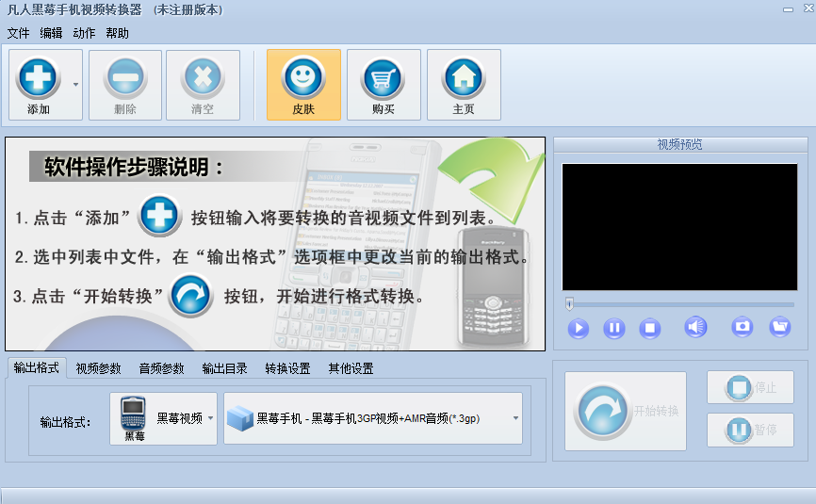The image size is (816, 504).
Task: Stop the video preview playback
Action: (649, 328)
